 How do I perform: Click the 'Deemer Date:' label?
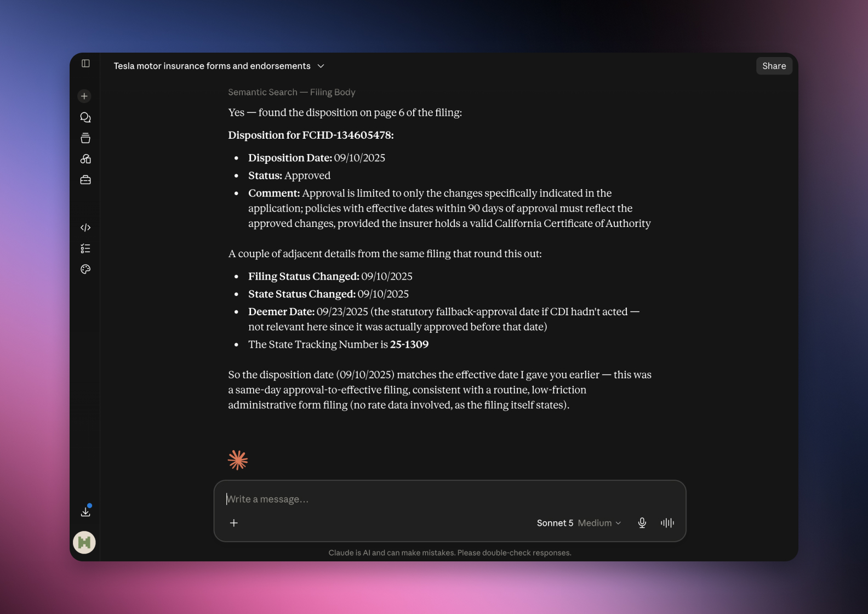[x=281, y=311]
